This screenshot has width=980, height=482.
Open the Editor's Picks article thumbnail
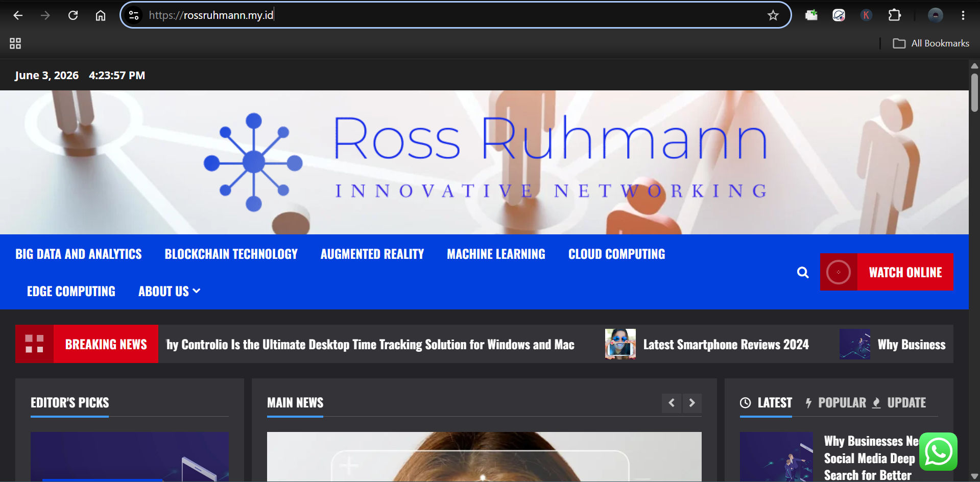(130, 457)
